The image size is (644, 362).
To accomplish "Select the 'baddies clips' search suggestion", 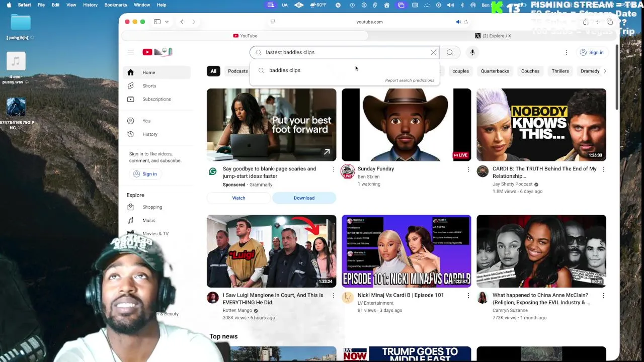I will [x=344, y=70].
